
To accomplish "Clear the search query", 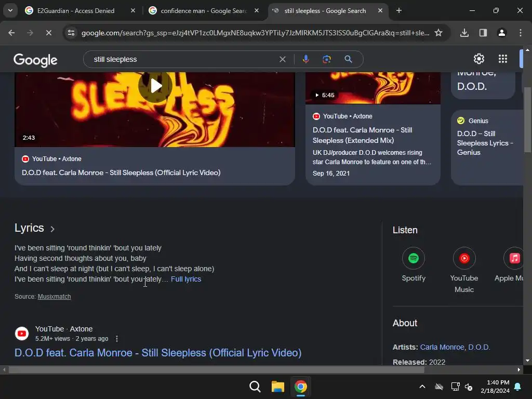I will pyautogui.click(x=282, y=59).
